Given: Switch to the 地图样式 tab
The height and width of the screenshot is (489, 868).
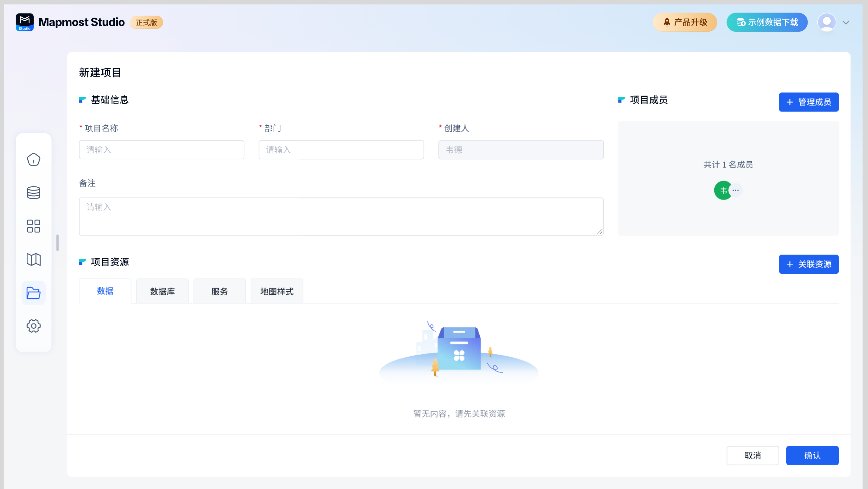Looking at the screenshot, I should 277,291.
